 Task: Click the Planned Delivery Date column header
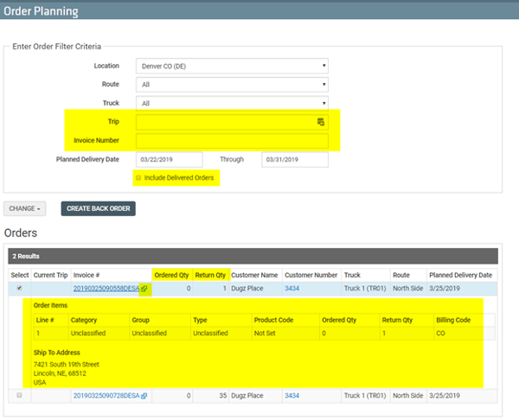(460, 275)
